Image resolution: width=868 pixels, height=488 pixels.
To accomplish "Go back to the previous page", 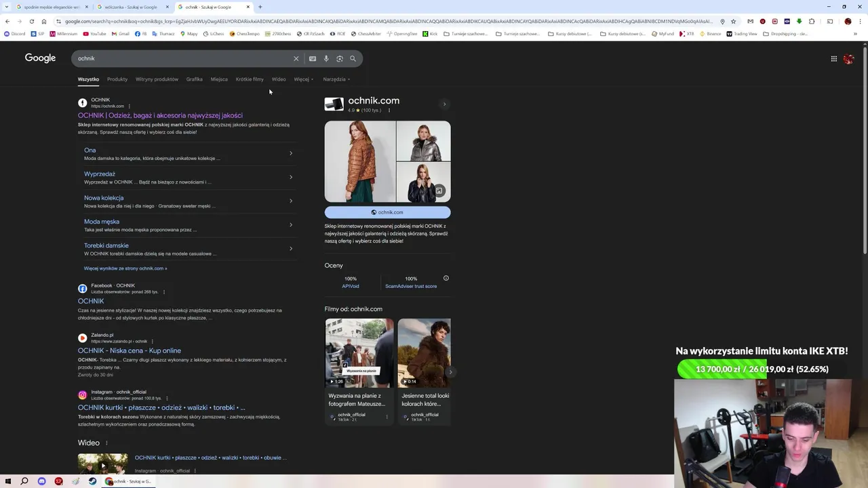I will point(7,21).
